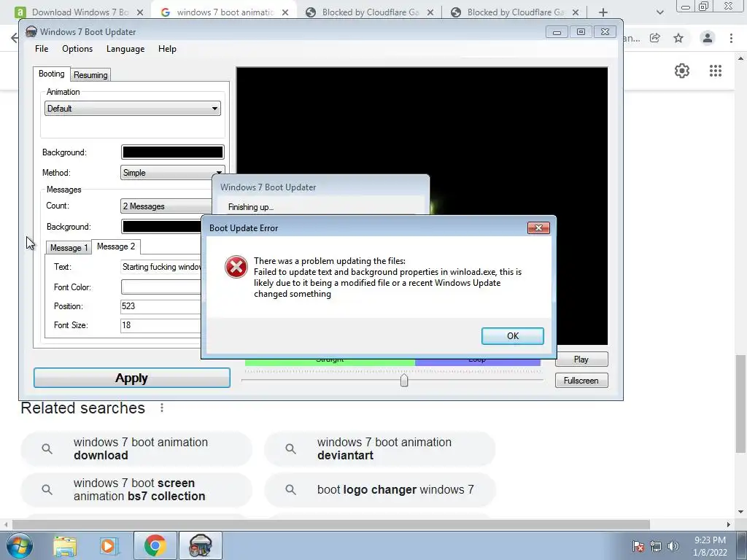The image size is (747, 560).
Task: Pick the Messages Background color swatch
Action: pyautogui.click(x=161, y=226)
